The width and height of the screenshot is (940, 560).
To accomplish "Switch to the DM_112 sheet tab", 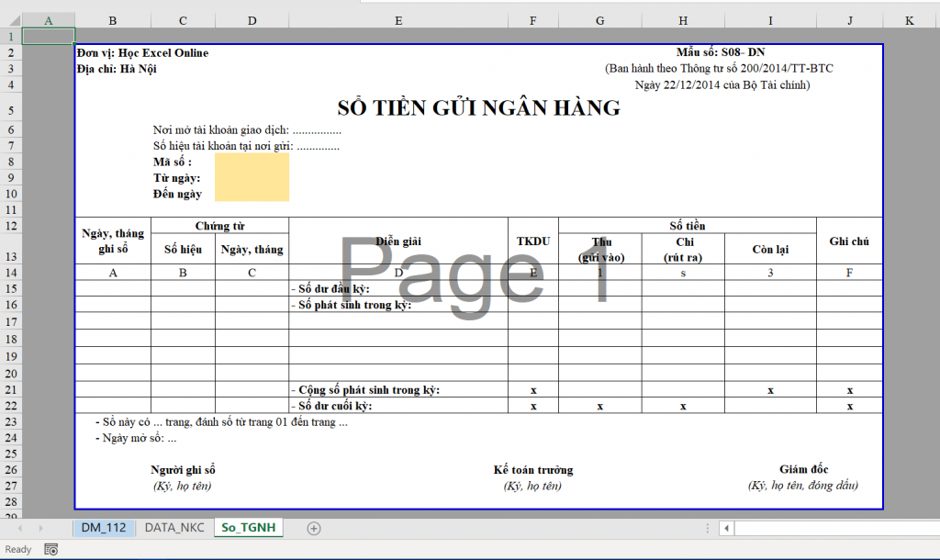I will point(103,528).
